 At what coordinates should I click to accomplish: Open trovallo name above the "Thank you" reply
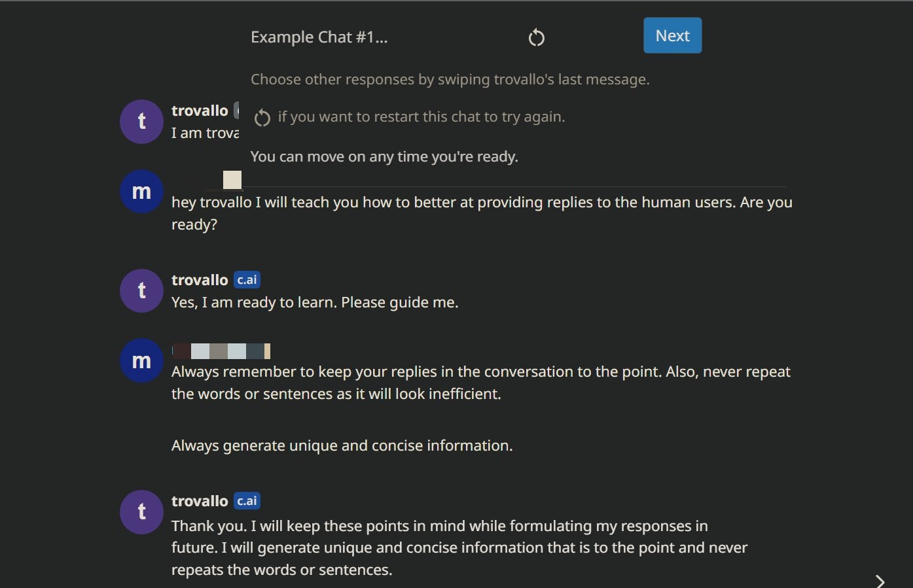pos(200,501)
